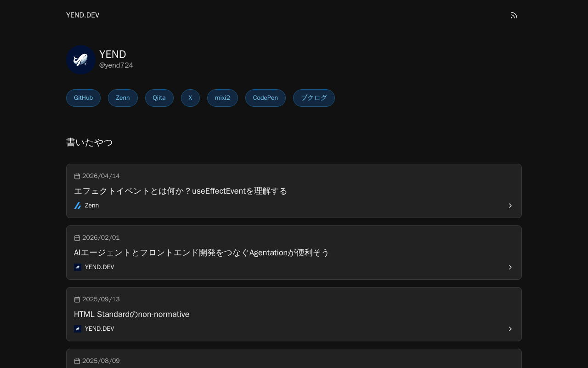Open the Zenn pill link
Image resolution: width=588 pixels, height=368 pixels.
(123, 98)
